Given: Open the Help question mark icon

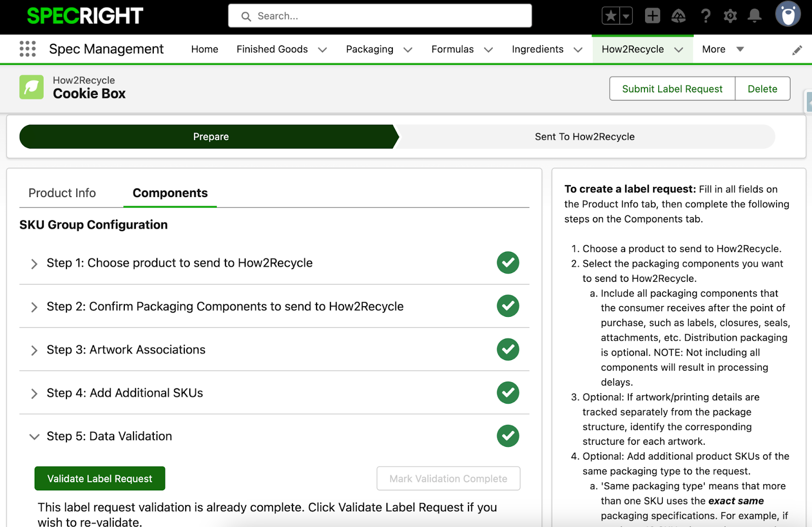Looking at the screenshot, I should coord(705,16).
